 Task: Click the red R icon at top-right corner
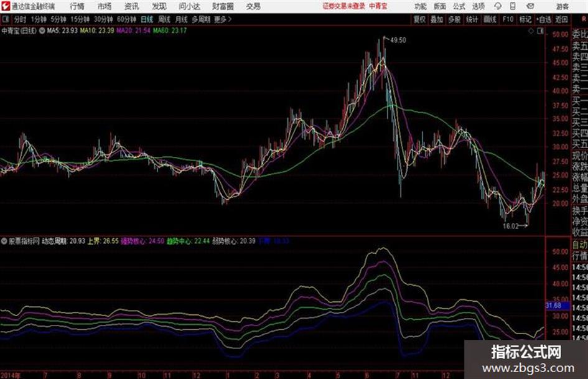tap(584, 19)
